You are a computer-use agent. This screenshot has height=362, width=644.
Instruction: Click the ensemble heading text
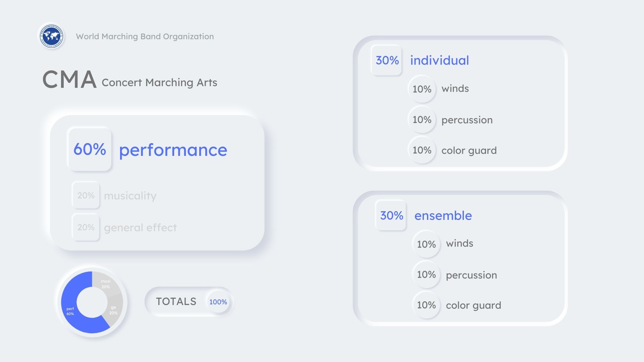pos(443,216)
